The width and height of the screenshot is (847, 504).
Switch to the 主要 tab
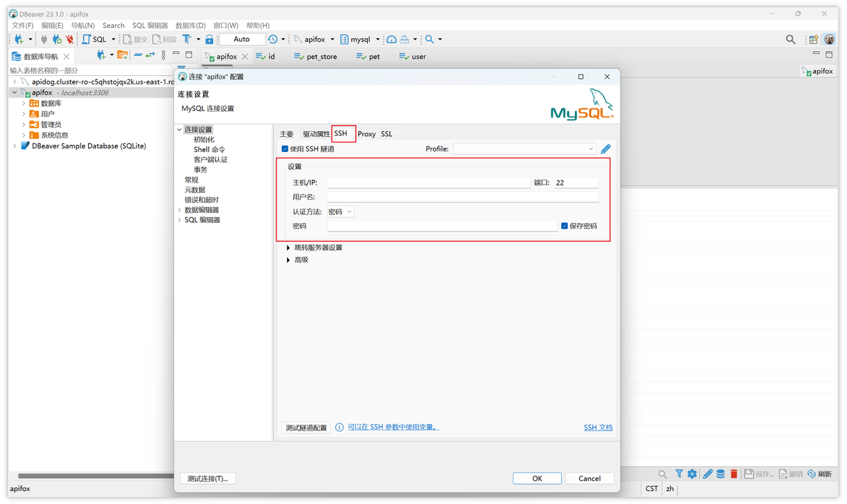tap(287, 134)
